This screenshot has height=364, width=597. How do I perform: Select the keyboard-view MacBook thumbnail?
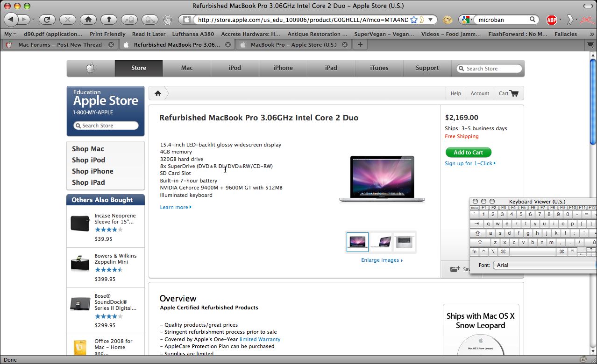coord(404,242)
